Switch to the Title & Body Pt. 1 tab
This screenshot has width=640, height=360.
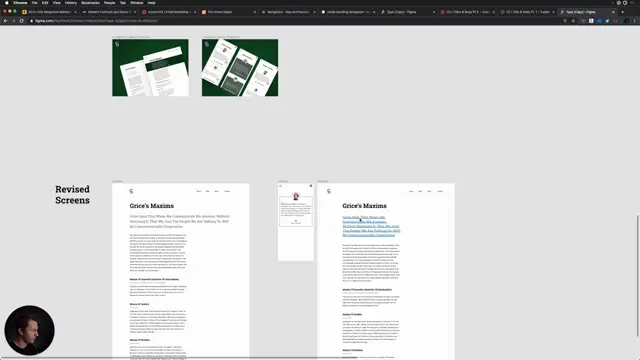pyautogui.click(x=527, y=12)
